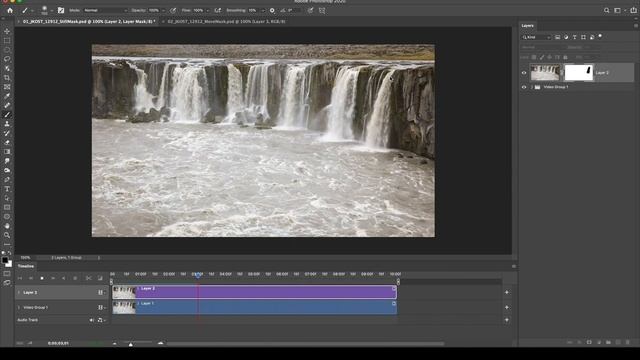Add media to the Layer 2 track
Screen dimensions: 640x360
pyautogui.click(x=507, y=292)
